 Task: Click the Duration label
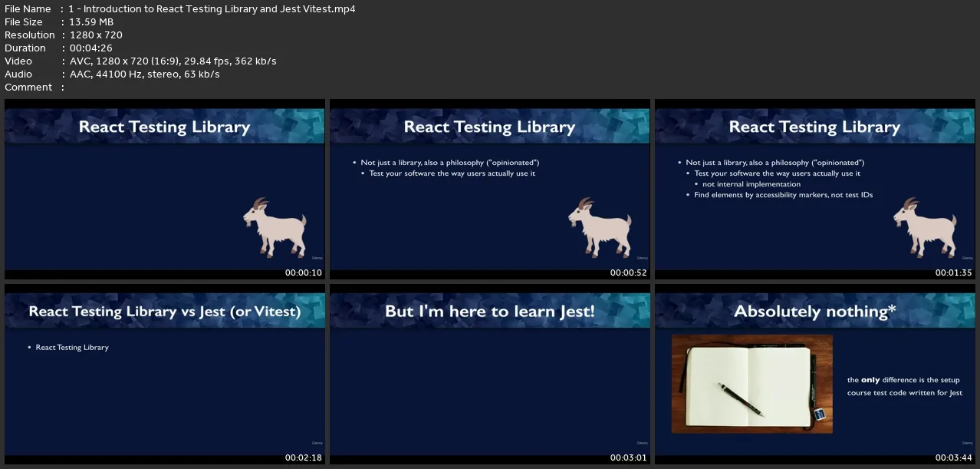pos(25,48)
